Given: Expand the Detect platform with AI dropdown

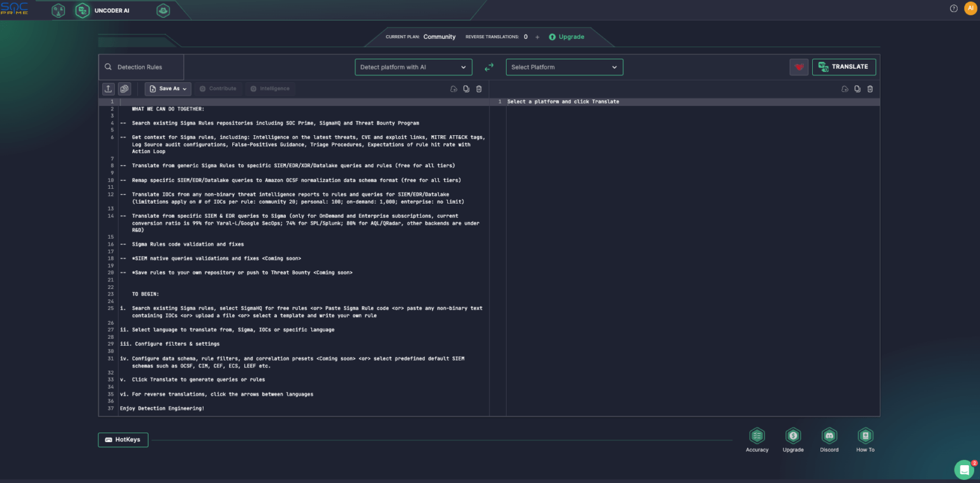Looking at the screenshot, I should [x=413, y=67].
